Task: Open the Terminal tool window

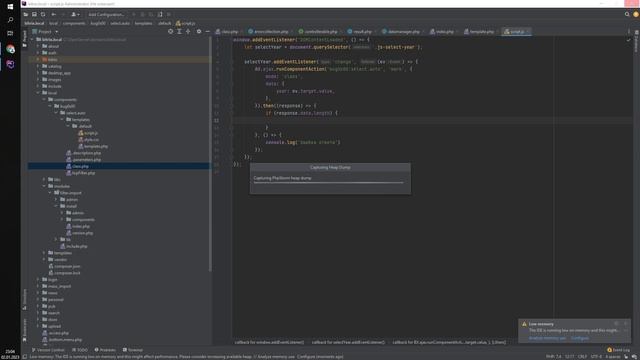Action: (133, 350)
